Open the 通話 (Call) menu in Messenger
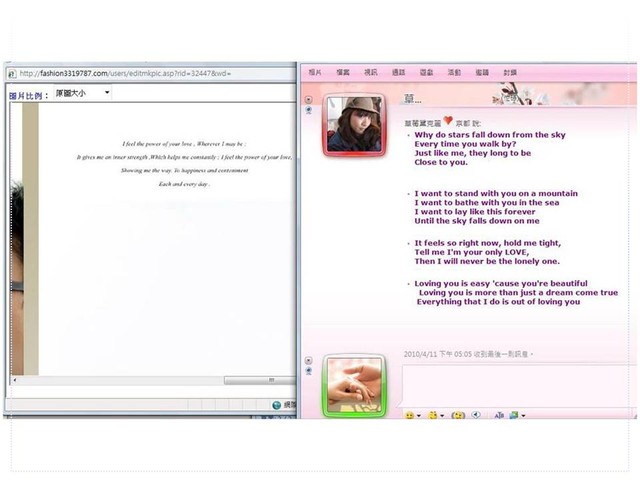The width and height of the screenshot is (640, 480). click(398, 72)
